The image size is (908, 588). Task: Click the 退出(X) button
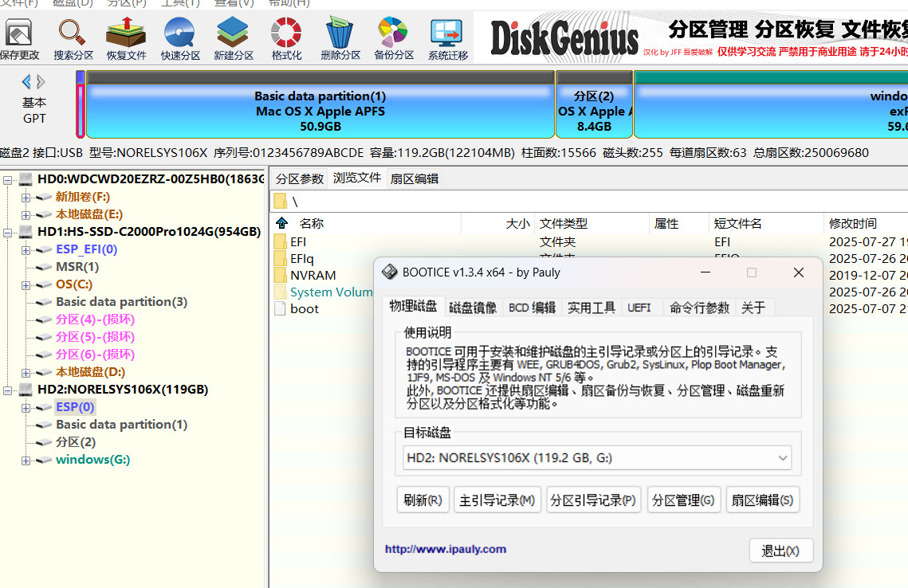pyautogui.click(x=780, y=551)
